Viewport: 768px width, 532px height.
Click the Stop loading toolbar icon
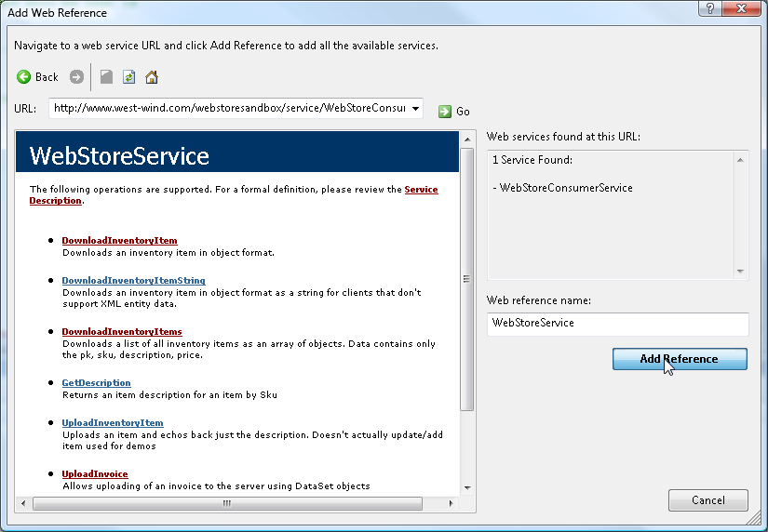click(x=106, y=77)
